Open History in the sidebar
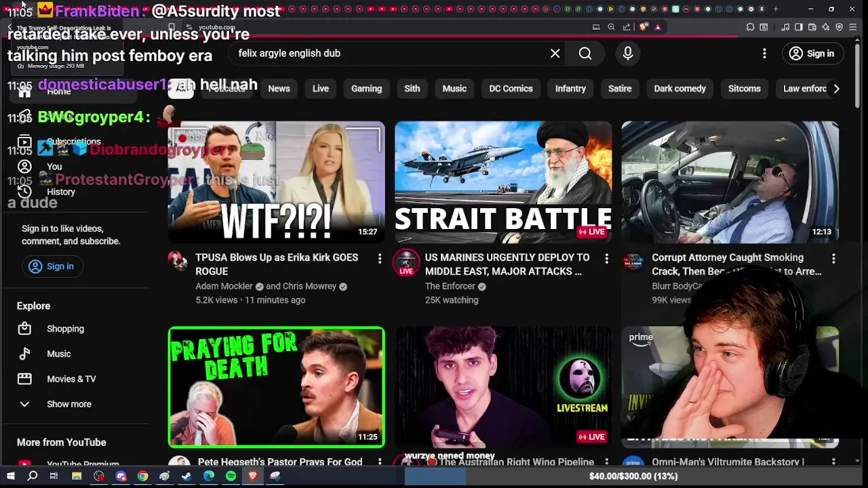Image resolution: width=868 pixels, height=488 pixels. point(60,192)
